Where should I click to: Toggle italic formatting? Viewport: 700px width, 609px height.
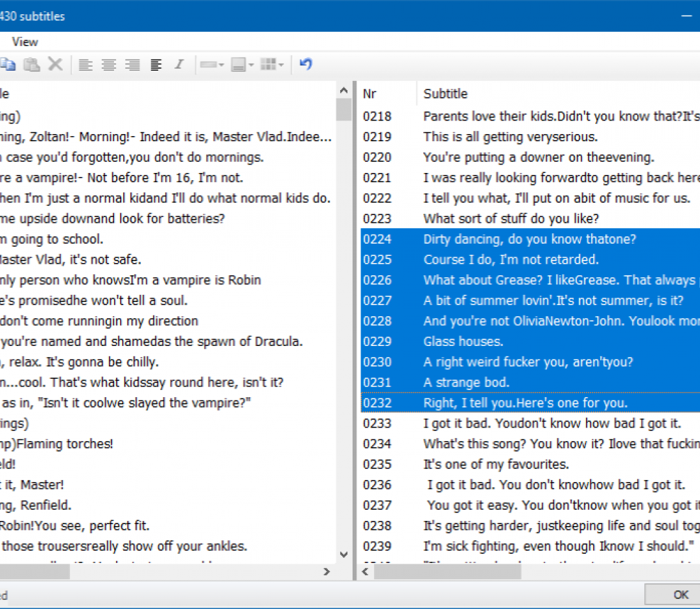click(x=180, y=65)
